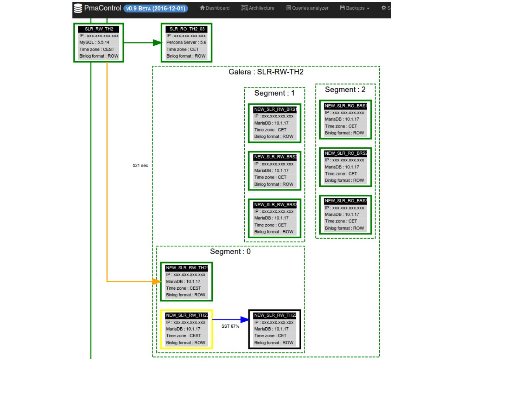Screen dimensions: 532x399
Task: Click the "521 sec" replication delay label
Action: coord(140,166)
